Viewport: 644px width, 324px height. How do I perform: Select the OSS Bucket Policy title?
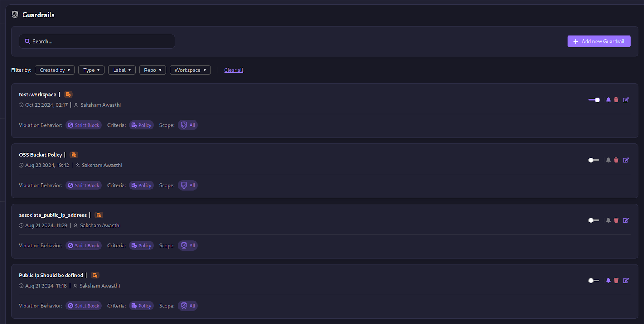pos(40,155)
